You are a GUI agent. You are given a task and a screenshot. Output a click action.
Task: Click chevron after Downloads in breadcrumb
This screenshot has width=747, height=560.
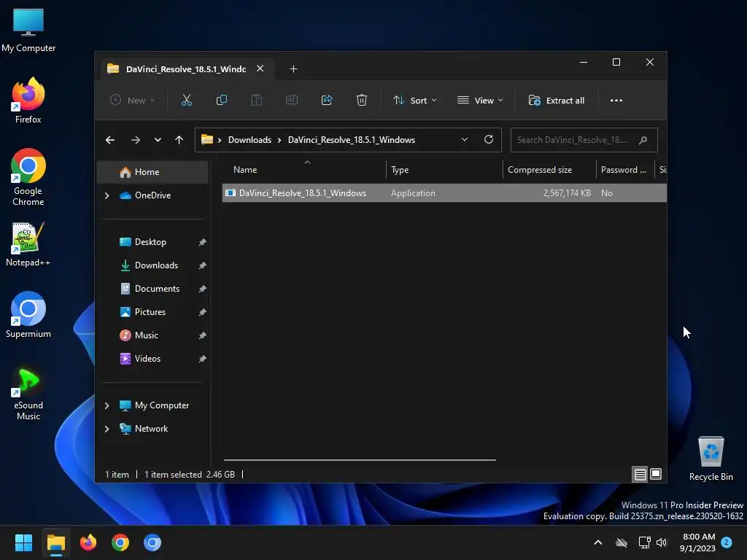[279, 140]
